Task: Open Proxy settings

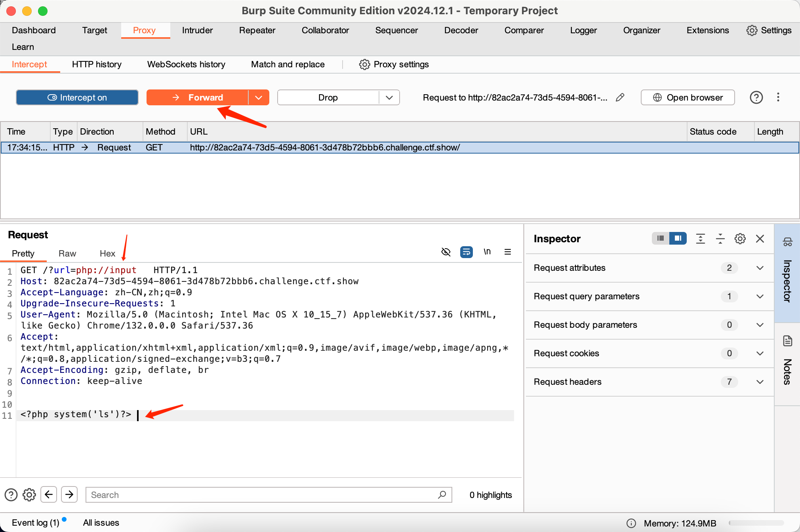Action: 394,65
